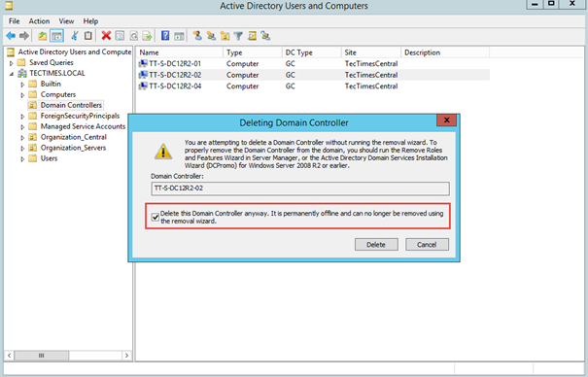This screenshot has height=377, width=588.
Task: Go back with the blue arrow
Action: tap(11, 36)
